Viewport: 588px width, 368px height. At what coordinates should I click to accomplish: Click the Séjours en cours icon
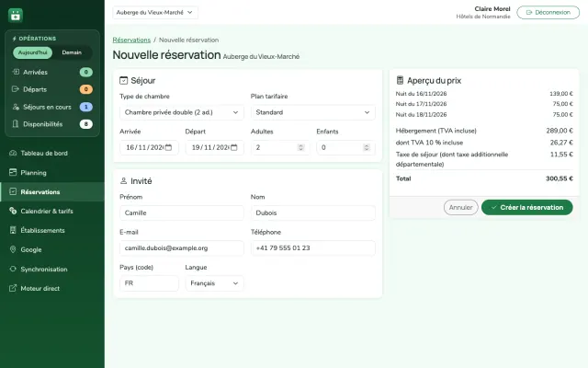click(x=16, y=107)
